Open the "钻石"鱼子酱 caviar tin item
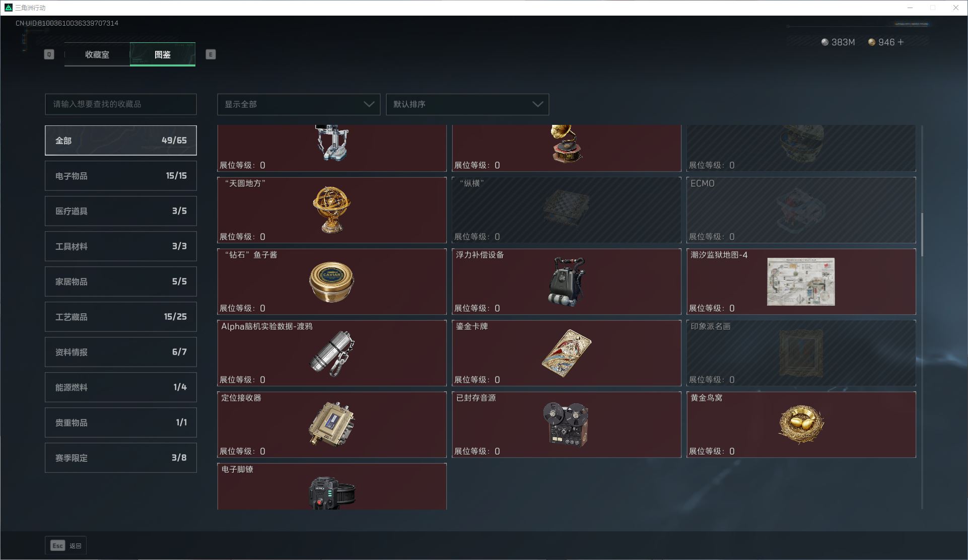The height and width of the screenshot is (560, 968). [x=332, y=282]
